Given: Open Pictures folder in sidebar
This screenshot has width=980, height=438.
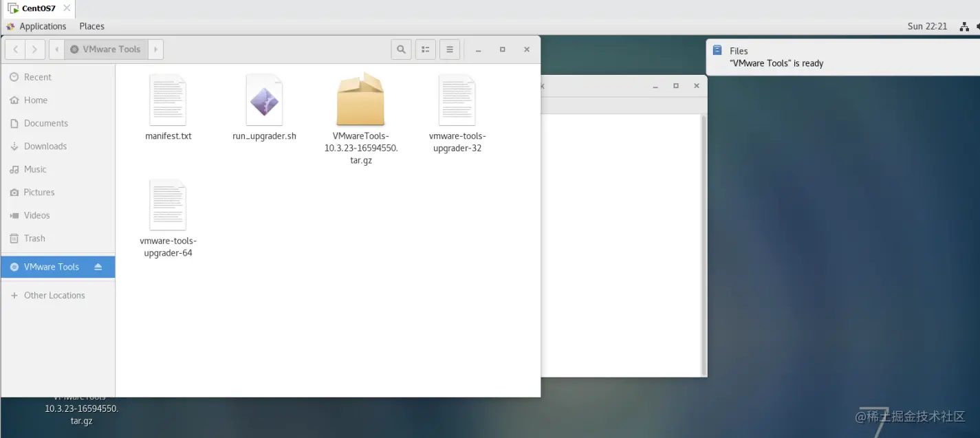Looking at the screenshot, I should tap(58, 193).
